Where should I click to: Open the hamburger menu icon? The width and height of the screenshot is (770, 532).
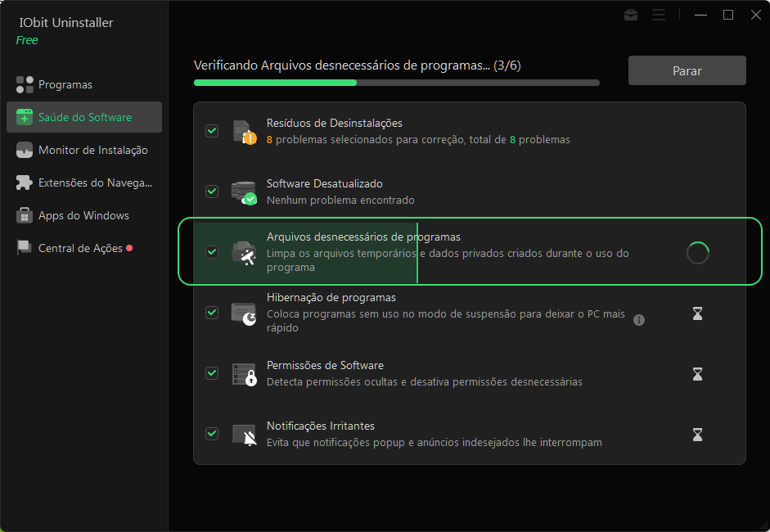(659, 16)
